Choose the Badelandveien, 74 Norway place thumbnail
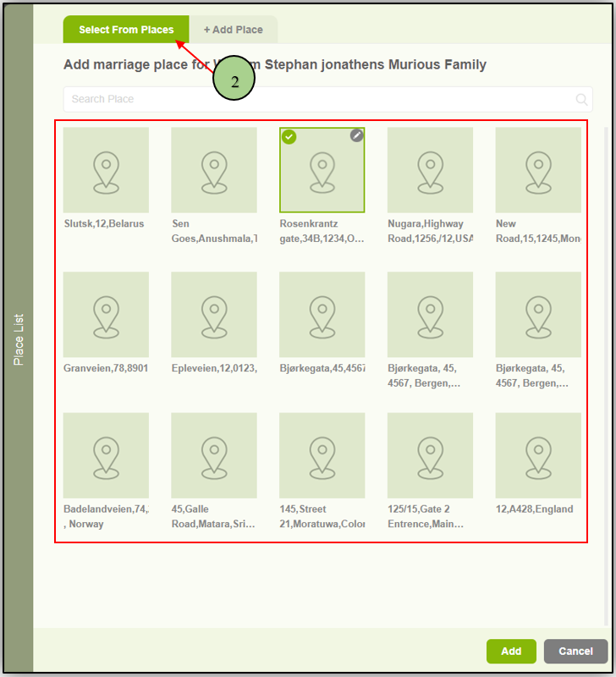 (x=106, y=455)
